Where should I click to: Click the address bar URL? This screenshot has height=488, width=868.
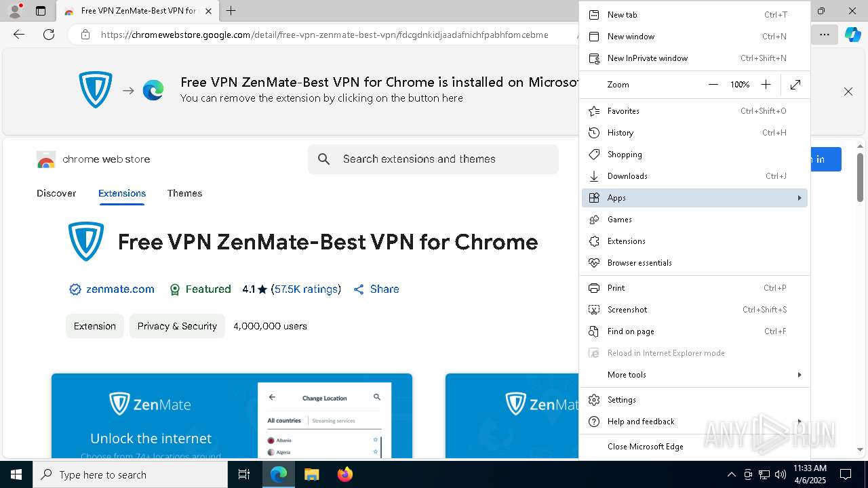(x=324, y=35)
